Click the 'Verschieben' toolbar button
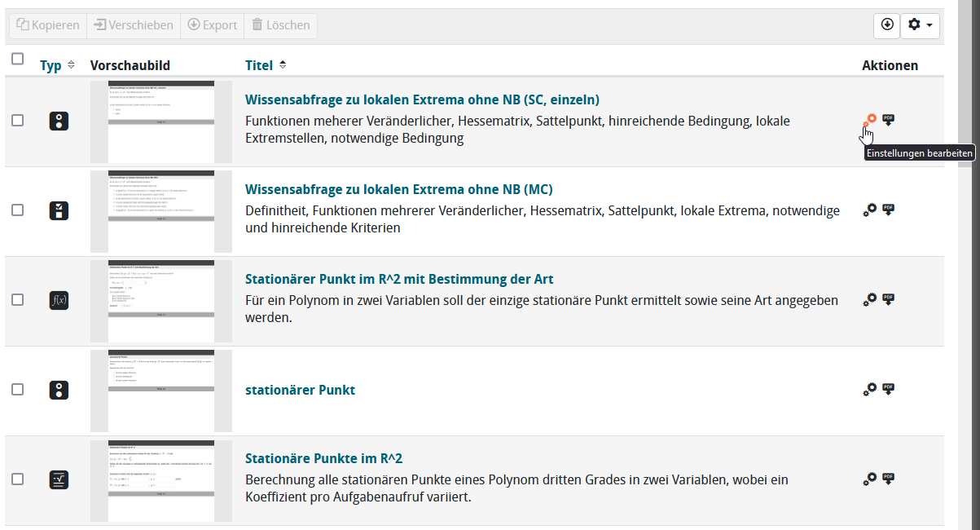The image size is (980, 530). pos(134,25)
